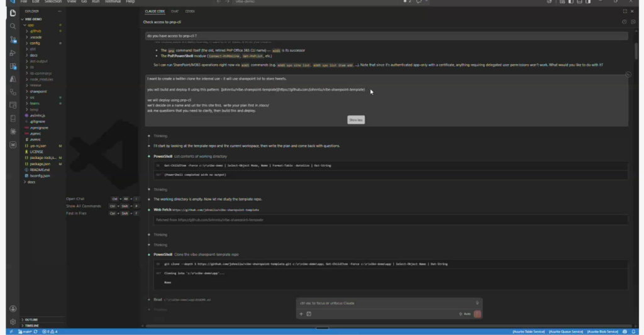Image resolution: width=644 pixels, height=335 pixels.
Task: Expand the config folder
Action: tap(35, 43)
